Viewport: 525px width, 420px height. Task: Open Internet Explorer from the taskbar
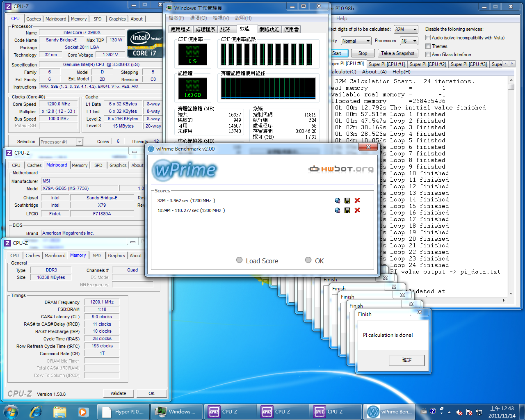36,411
